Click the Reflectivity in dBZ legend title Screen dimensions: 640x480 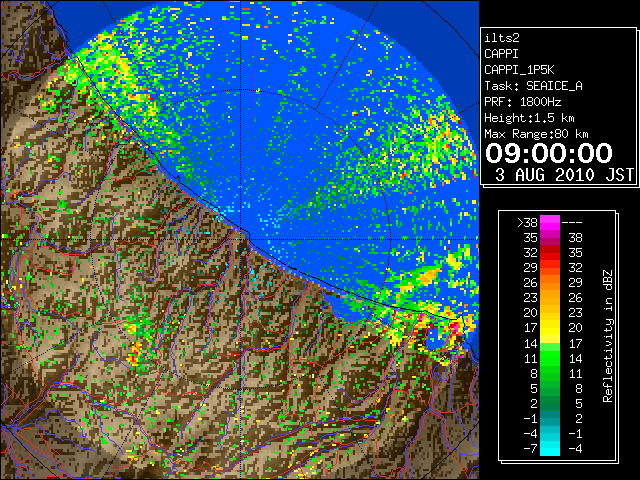(608, 336)
